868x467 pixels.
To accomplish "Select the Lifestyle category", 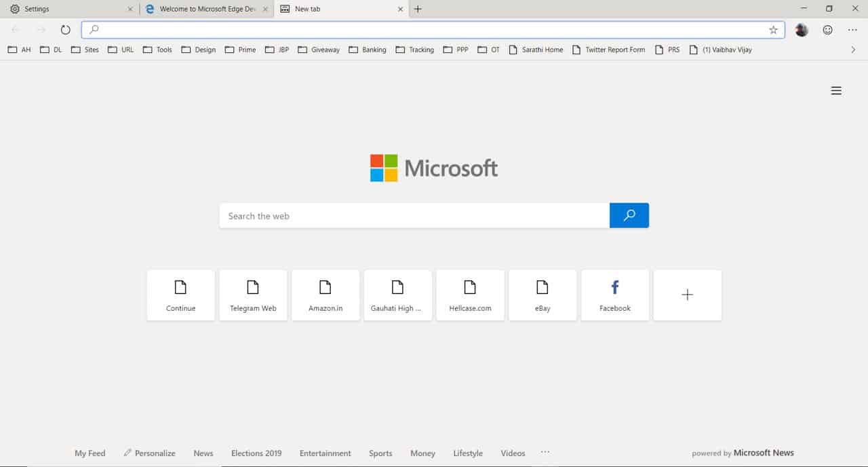I will [x=468, y=453].
